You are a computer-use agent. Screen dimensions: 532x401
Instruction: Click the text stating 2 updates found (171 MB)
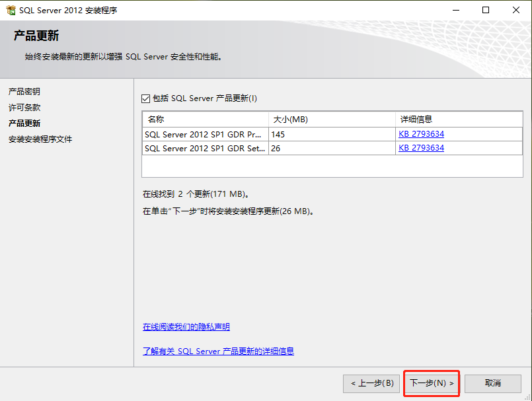tap(196, 194)
